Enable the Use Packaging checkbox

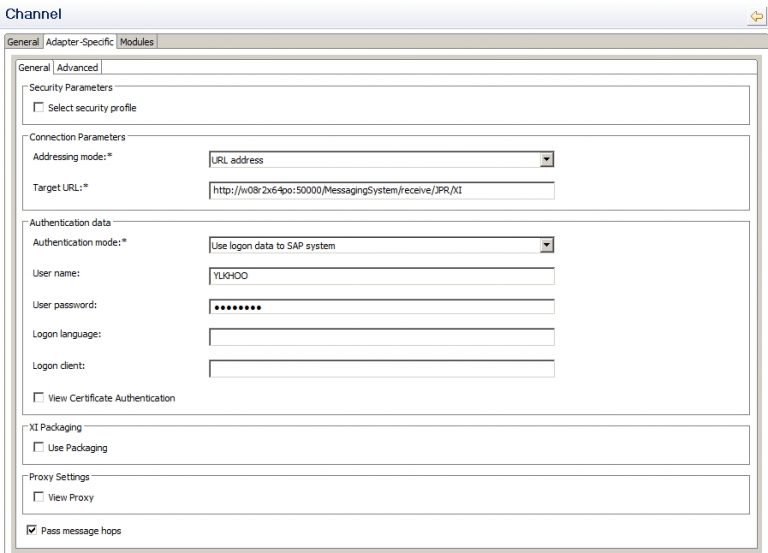pyautogui.click(x=39, y=448)
